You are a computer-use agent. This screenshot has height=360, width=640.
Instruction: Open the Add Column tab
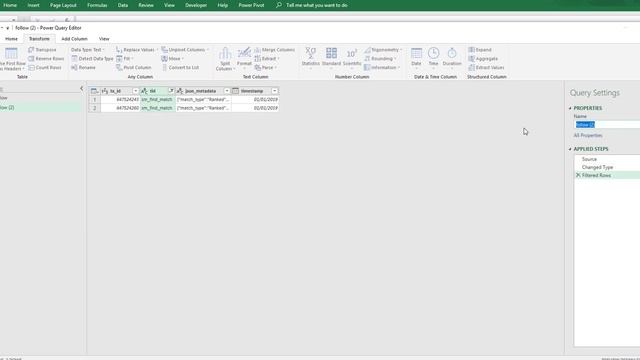coord(74,39)
